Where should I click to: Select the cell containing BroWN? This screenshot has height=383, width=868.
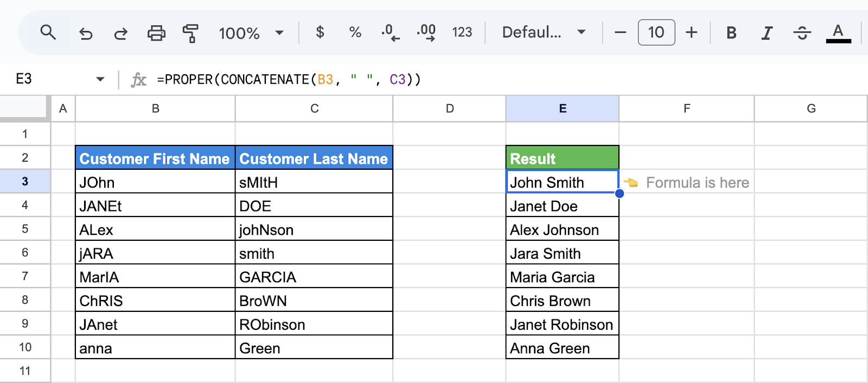point(314,300)
